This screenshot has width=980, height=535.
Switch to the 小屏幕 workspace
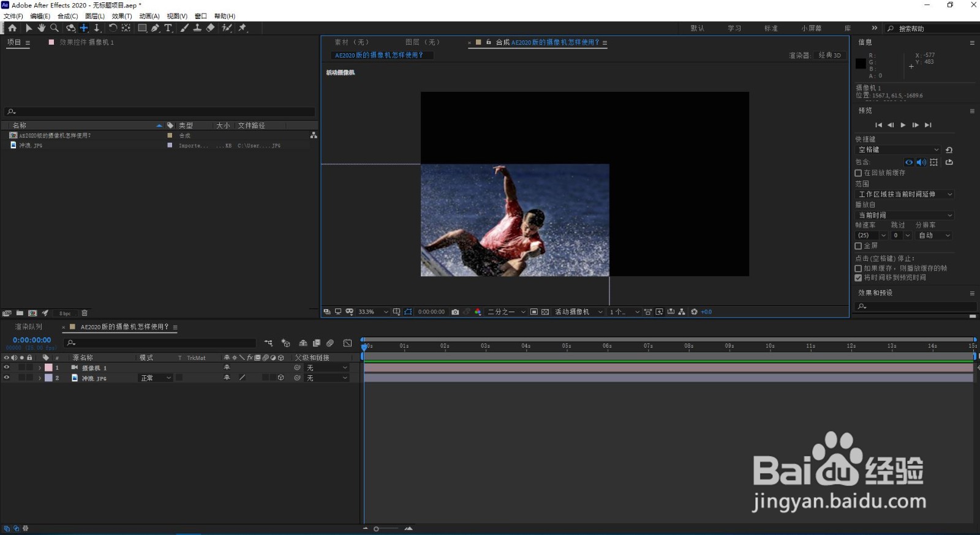(x=812, y=28)
